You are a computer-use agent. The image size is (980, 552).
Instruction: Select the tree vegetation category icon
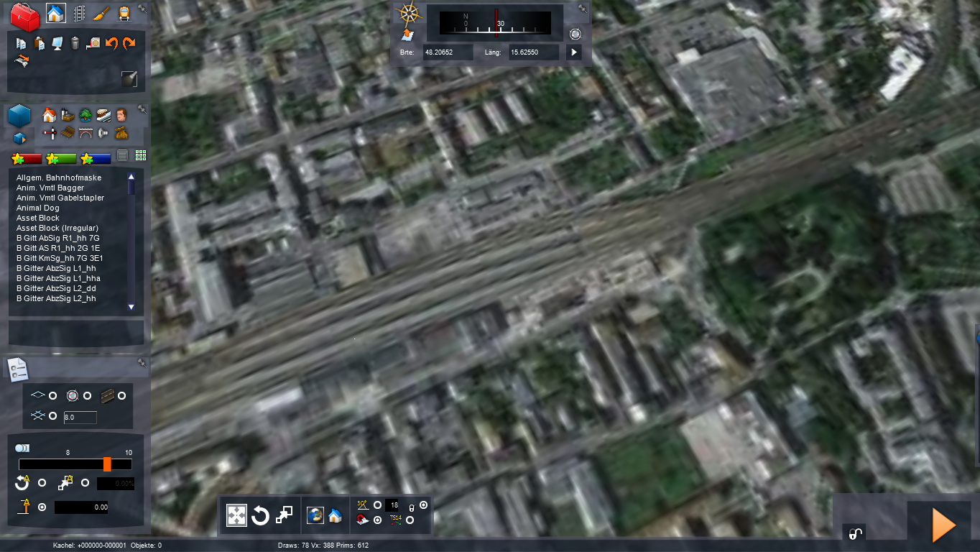(85, 115)
